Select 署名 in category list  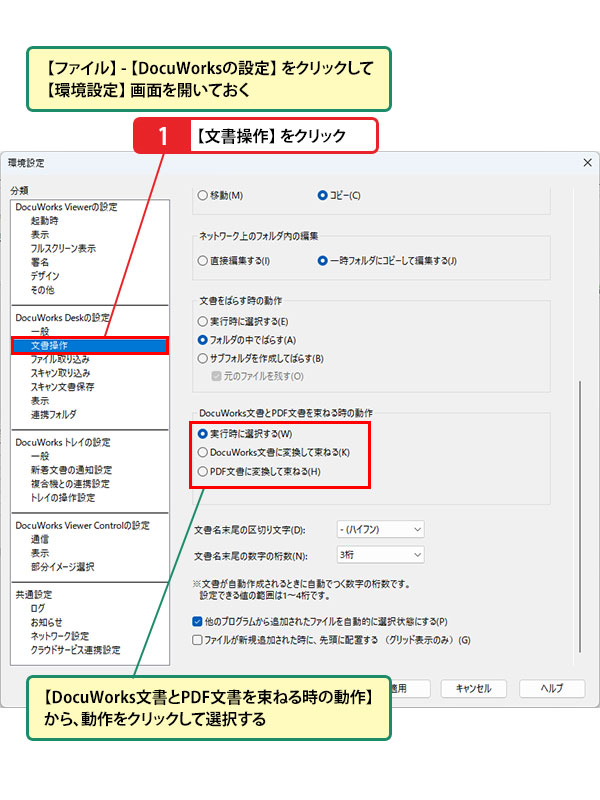(x=40, y=262)
